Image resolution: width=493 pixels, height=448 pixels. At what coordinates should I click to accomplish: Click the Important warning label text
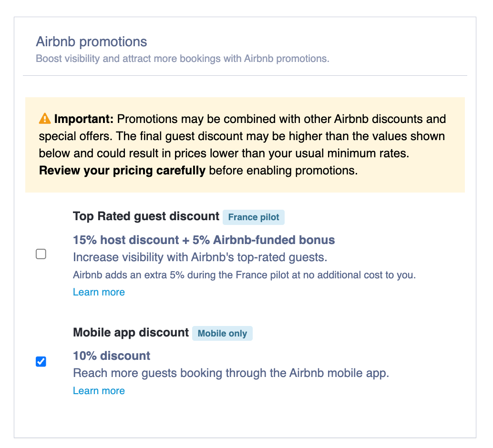coord(83,119)
